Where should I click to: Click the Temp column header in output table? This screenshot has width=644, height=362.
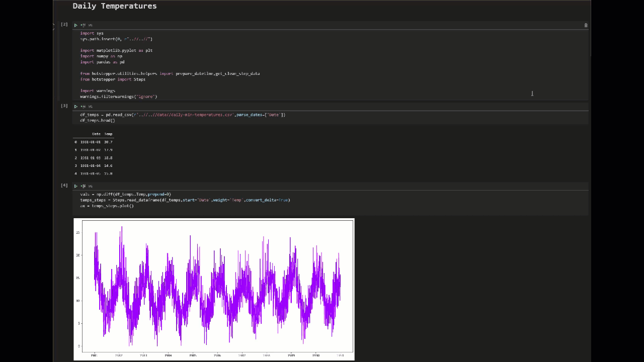(108, 134)
